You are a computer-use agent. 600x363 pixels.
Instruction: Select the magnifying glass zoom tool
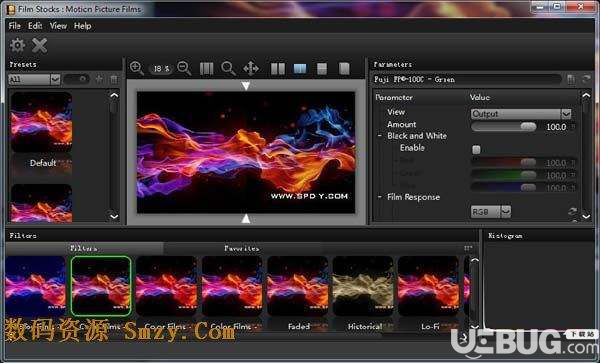click(x=228, y=68)
